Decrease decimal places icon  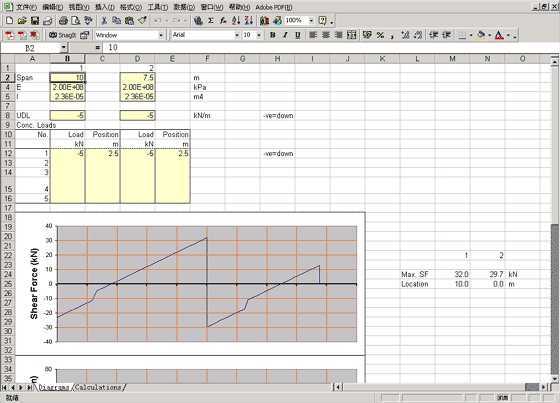[x=418, y=35]
